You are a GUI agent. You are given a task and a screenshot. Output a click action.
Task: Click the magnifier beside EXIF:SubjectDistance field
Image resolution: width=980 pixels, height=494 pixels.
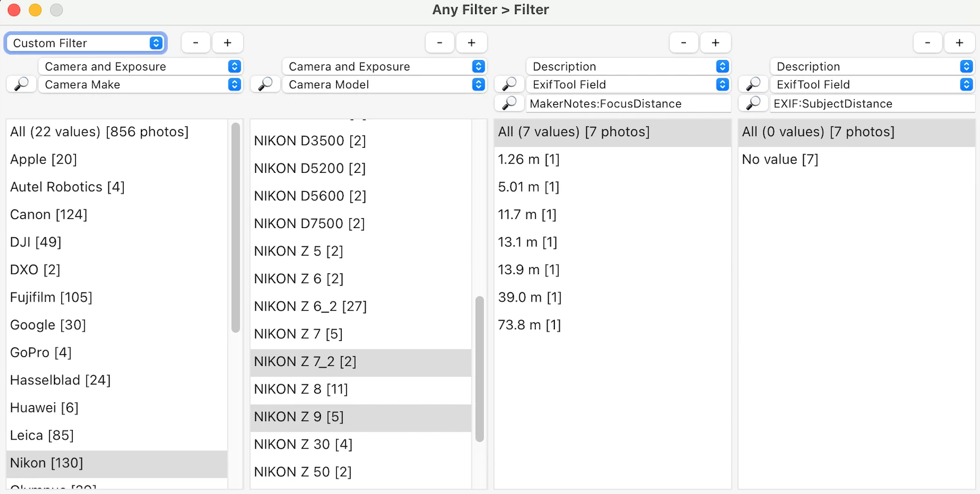[x=753, y=104]
